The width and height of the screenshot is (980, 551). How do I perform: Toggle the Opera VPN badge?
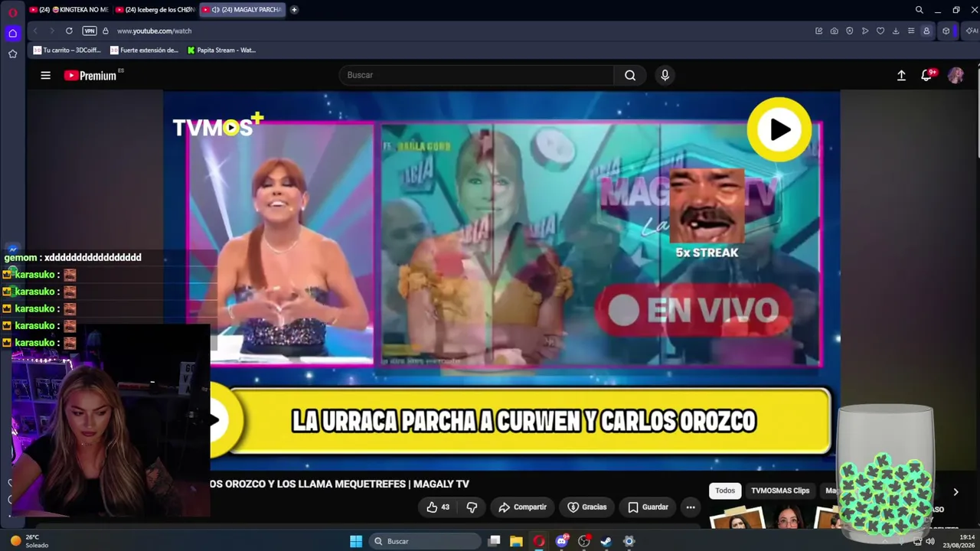[x=90, y=31]
